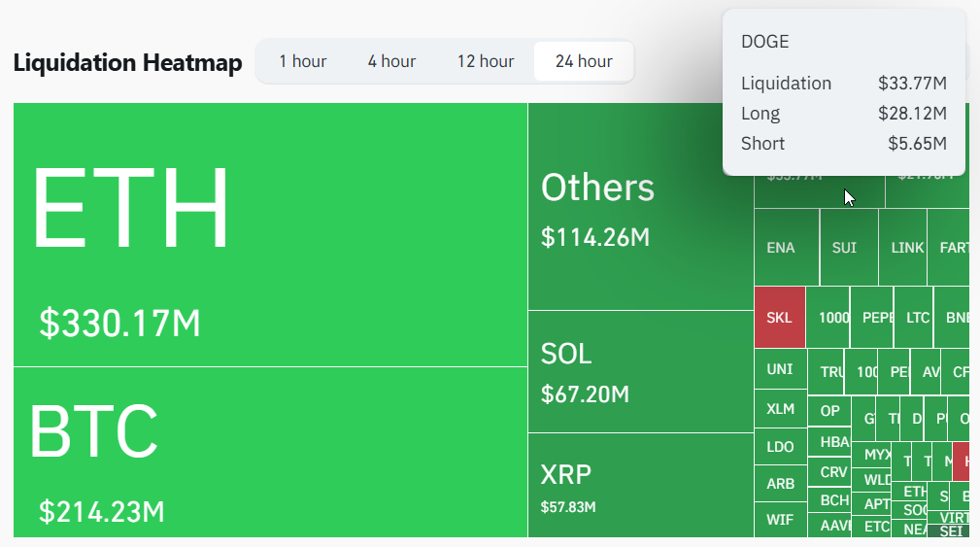Select the SOL liquidation tile
The width and height of the screenshot is (980, 547).
coord(640,371)
